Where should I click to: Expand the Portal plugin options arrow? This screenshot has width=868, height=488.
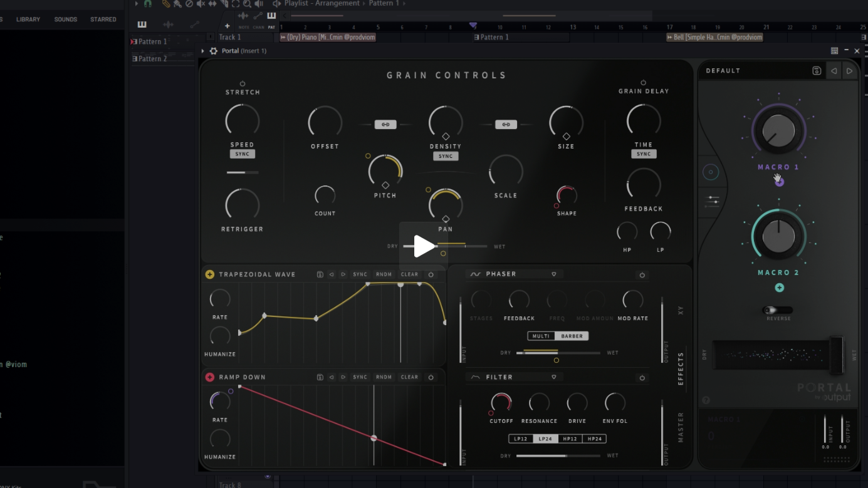pyautogui.click(x=202, y=51)
